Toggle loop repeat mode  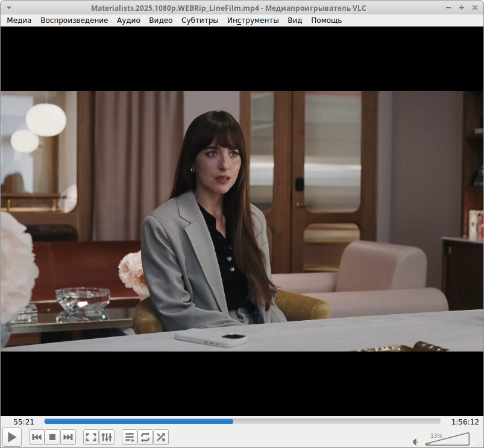pyautogui.click(x=145, y=437)
